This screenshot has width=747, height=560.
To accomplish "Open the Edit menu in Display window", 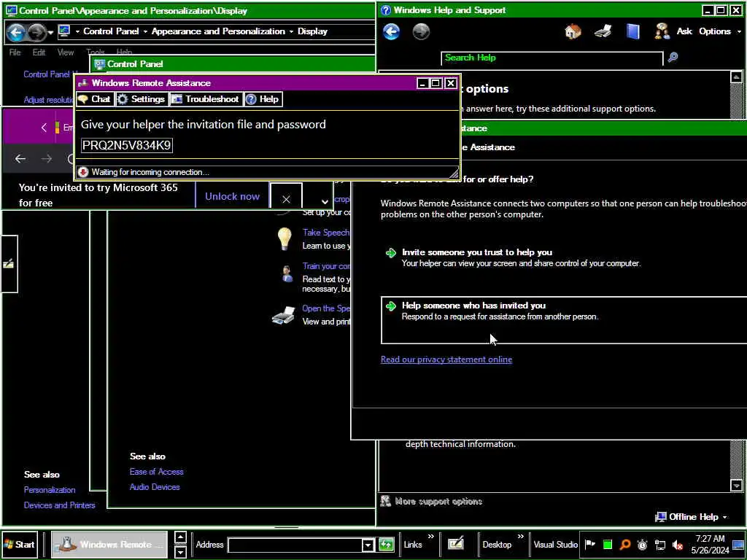I will [x=39, y=52].
